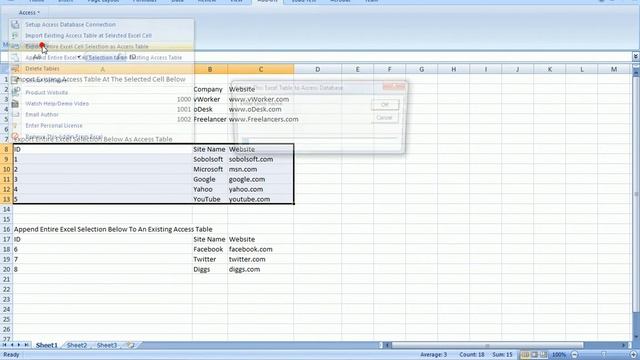The height and width of the screenshot is (360, 640).
Task: Click the zoom in plus button
Action: pos(633,355)
